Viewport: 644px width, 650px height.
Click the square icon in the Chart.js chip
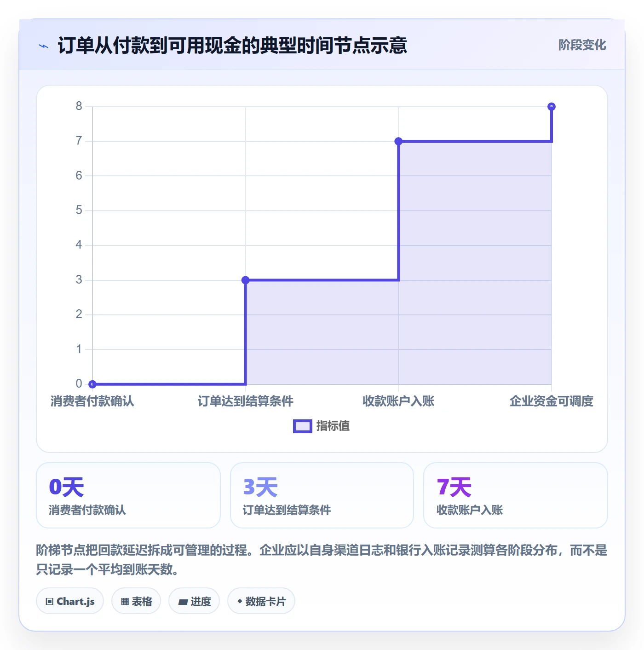pos(50,602)
